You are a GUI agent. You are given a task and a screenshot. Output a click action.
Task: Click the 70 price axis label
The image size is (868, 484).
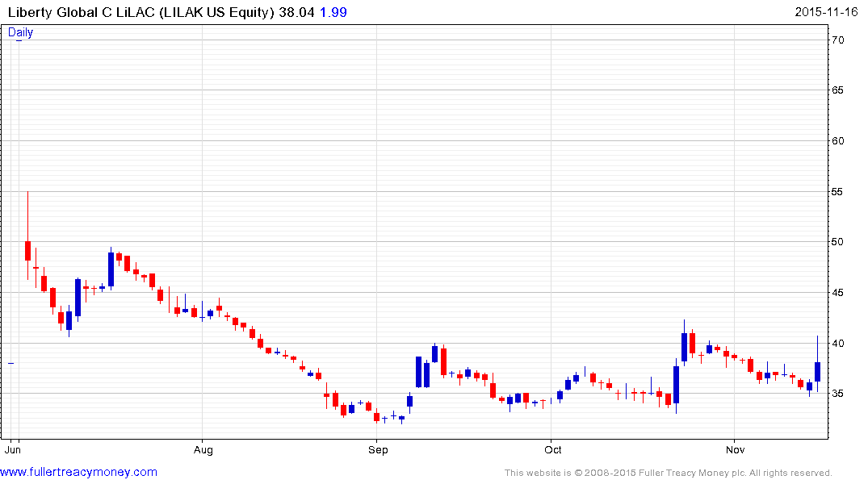click(x=837, y=40)
